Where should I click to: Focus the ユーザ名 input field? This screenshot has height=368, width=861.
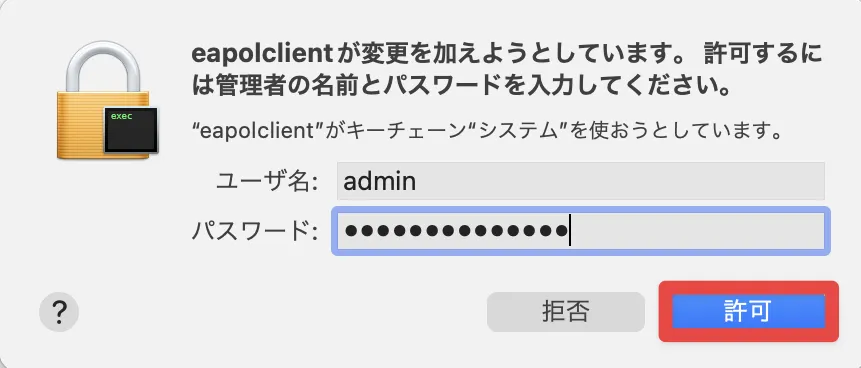580,181
